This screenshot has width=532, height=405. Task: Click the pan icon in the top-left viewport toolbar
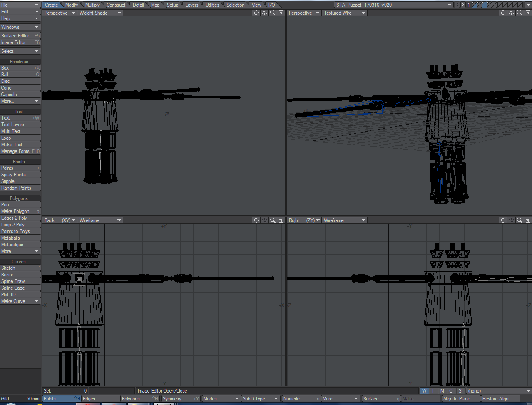tap(256, 12)
